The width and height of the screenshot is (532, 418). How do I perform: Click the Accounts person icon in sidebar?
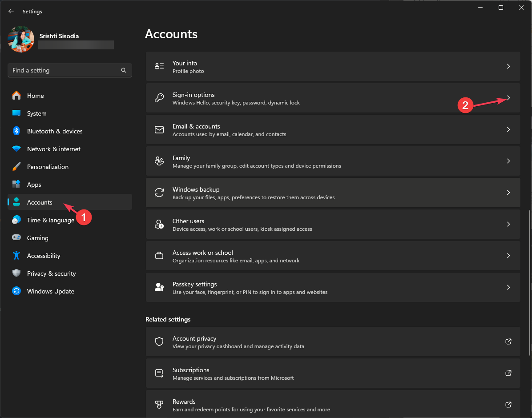[x=16, y=202]
